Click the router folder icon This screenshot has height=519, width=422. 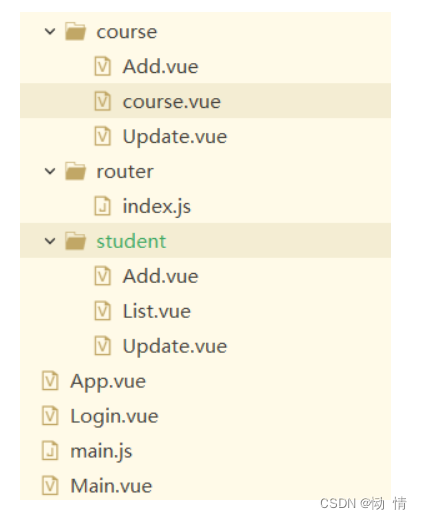pyautogui.click(x=75, y=171)
